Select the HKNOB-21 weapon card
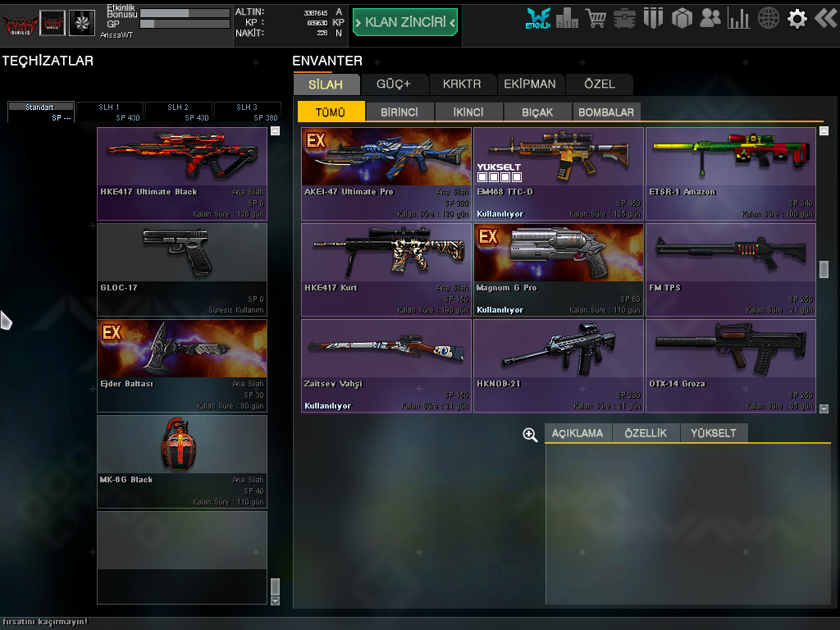Screen dimensions: 840x630 pyautogui.click(x=559, y=366)
